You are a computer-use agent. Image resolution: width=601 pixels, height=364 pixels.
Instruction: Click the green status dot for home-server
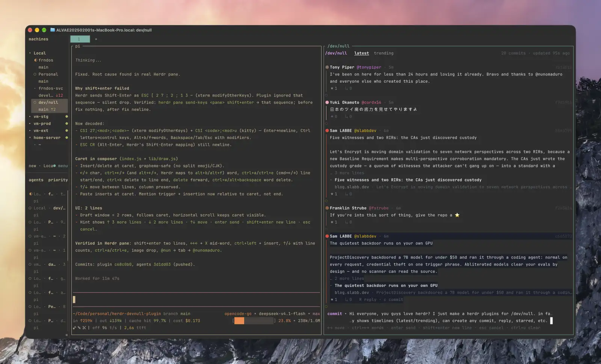[66, 137]
